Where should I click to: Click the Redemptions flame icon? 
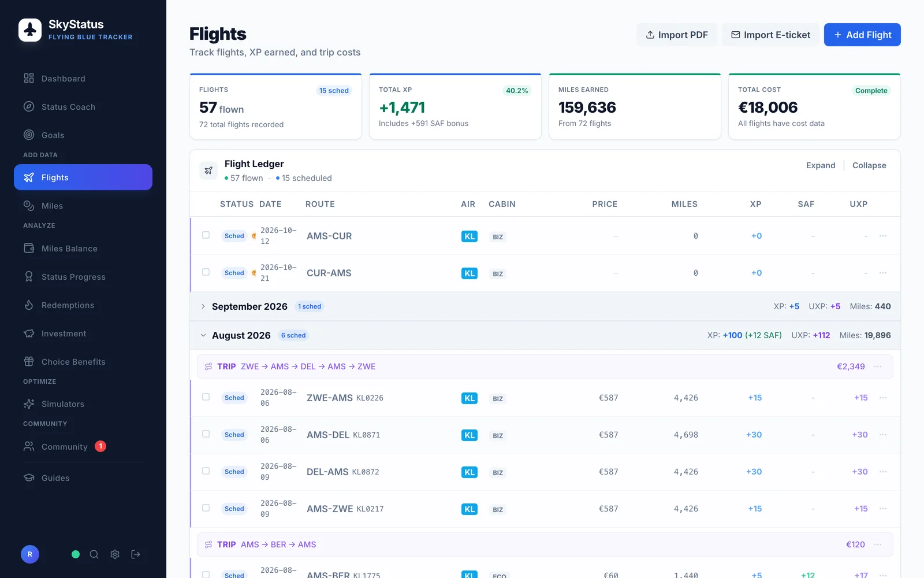point(29,305)
